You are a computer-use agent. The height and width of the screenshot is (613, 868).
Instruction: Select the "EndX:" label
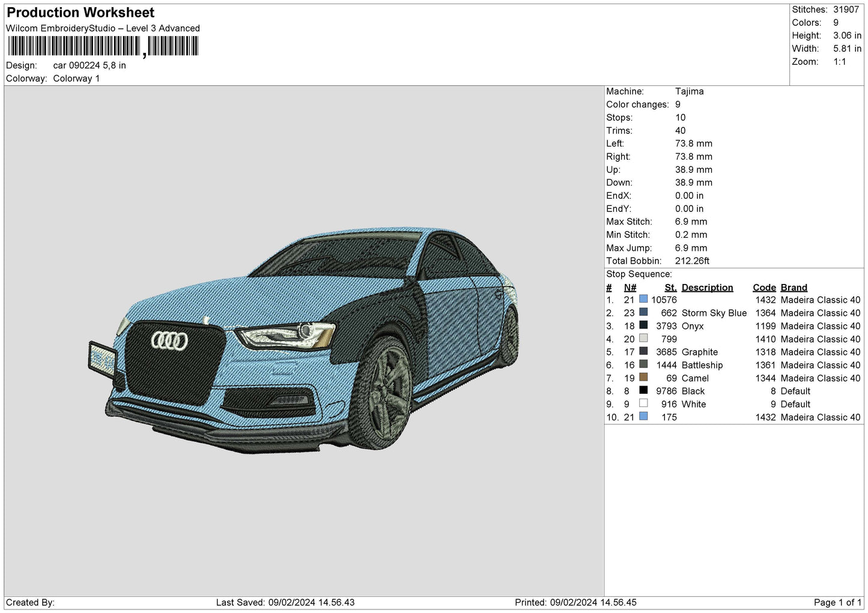[x=619, y=196]
